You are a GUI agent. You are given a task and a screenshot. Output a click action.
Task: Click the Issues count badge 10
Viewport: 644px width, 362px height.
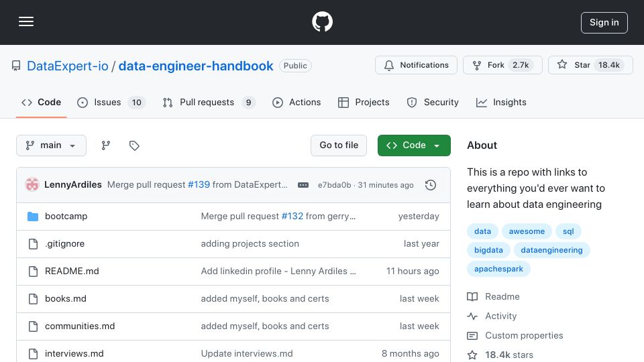tap(136, 103)
